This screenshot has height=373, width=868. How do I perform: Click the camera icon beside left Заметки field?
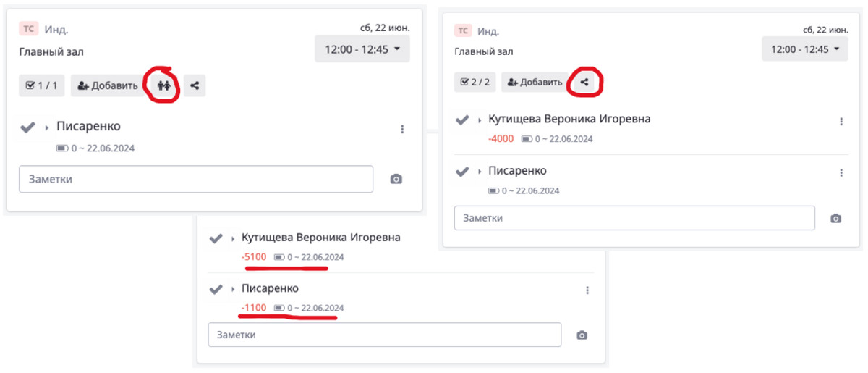click(396, 179)
